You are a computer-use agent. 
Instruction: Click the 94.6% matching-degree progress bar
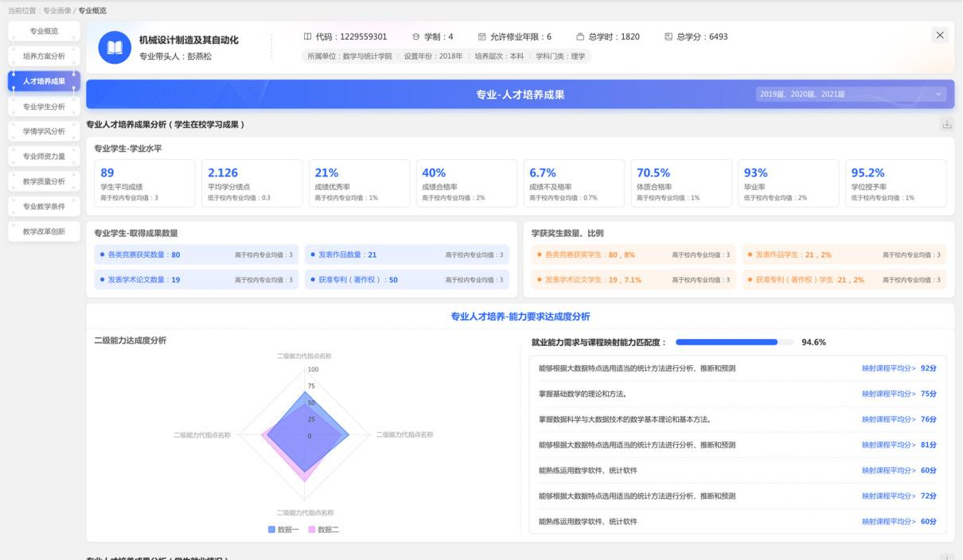pos(735,342)
